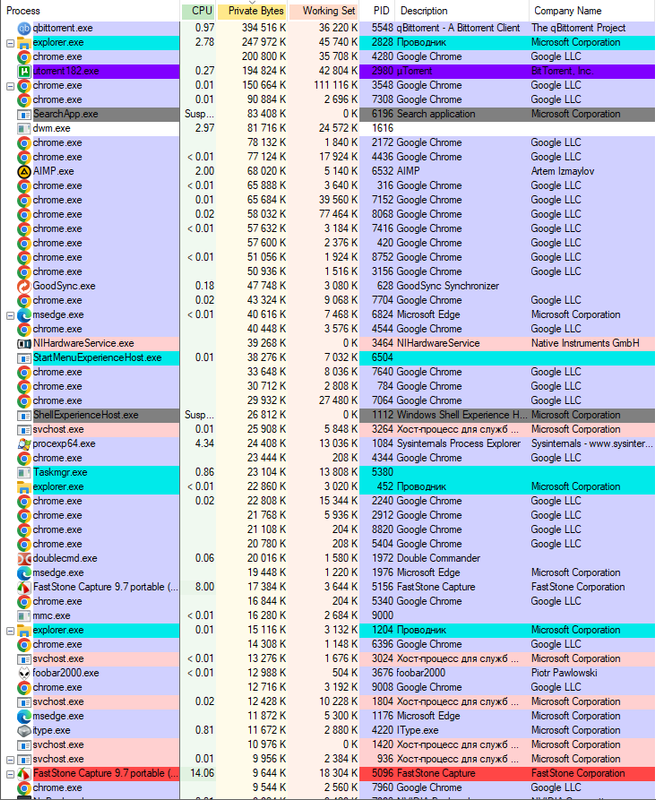Click 'The qBittorrent Project' company cell
This screenshot has height=800, width=656.
click(578, 28)
